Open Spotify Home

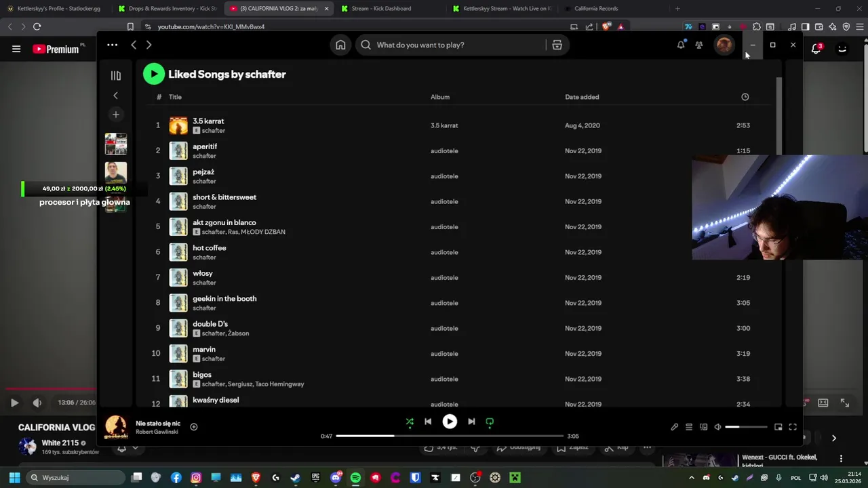tap(340, 45)
